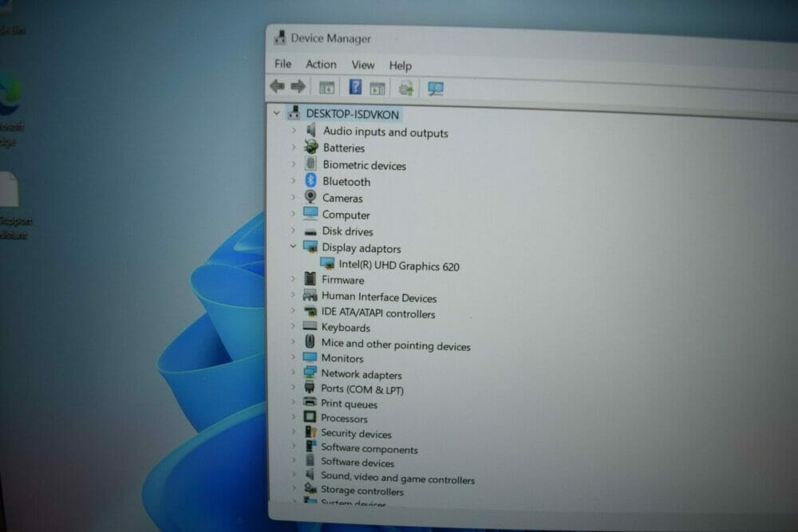Expand the Cameras category chevron

[294, 197]
